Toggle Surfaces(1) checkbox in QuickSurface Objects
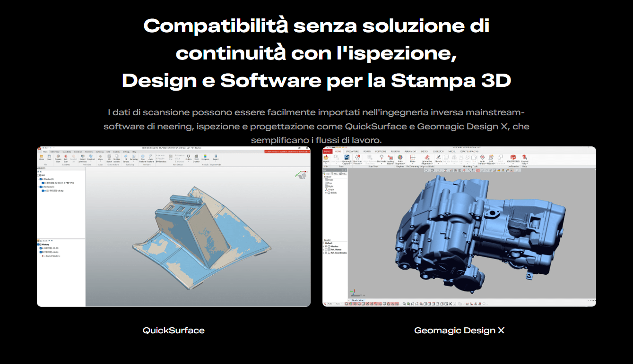Viewport: 633px width, 364px height. (x=41, y=187)
